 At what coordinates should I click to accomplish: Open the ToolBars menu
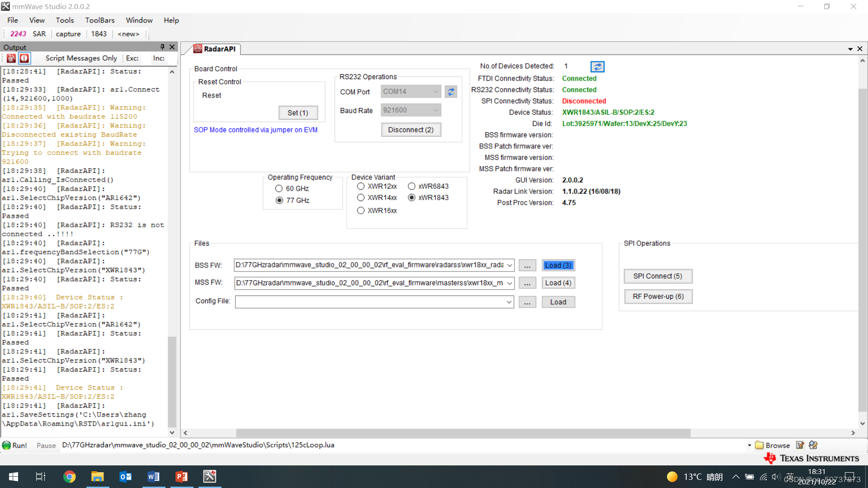(x=99, y=20)
